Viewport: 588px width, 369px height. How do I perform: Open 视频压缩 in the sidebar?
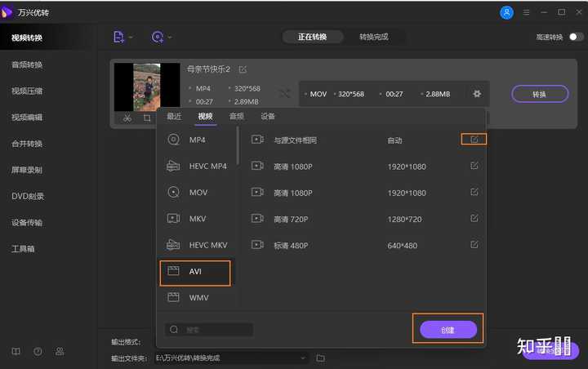[27, 91]
